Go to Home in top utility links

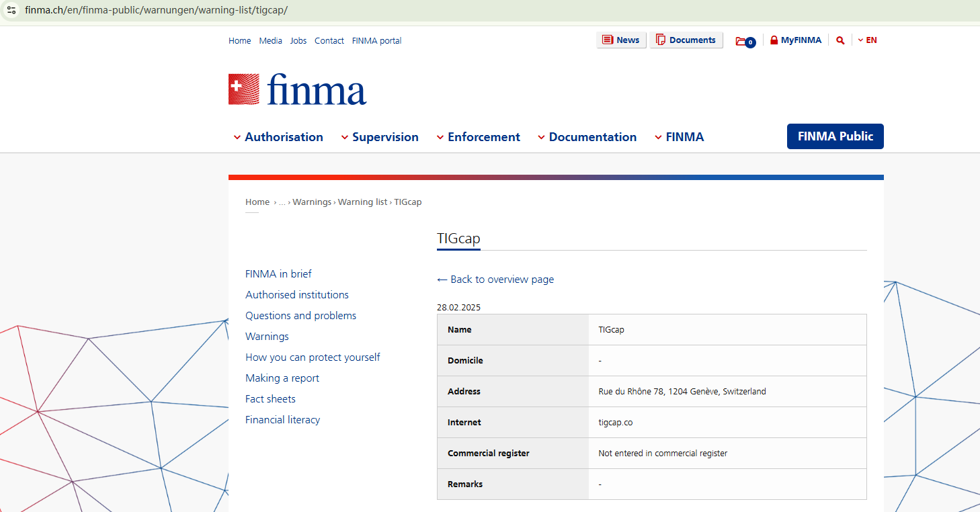tap(240, 41)
